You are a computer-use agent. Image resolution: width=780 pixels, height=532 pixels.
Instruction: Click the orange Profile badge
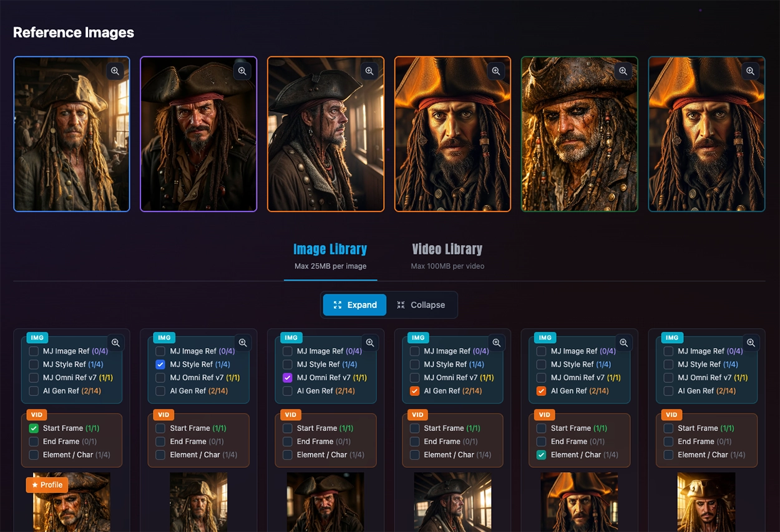pyautogui.click(x=47, y=485)
